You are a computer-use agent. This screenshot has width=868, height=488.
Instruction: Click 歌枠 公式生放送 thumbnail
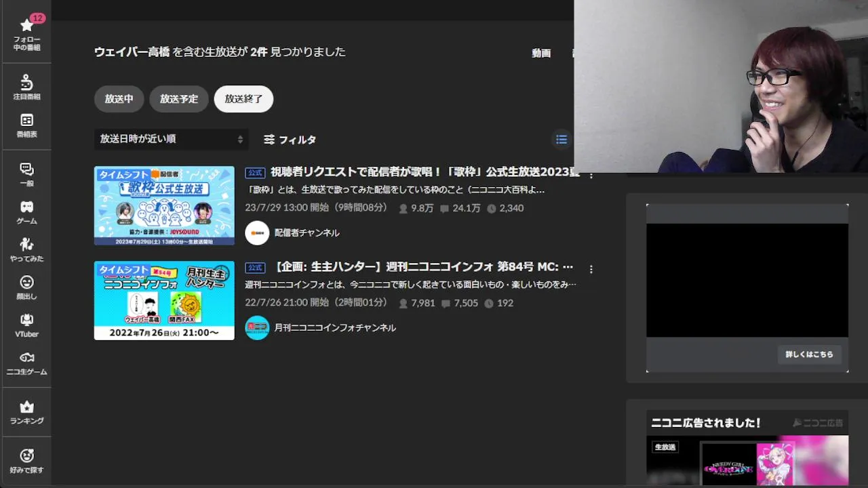click(x=164, y=205)
